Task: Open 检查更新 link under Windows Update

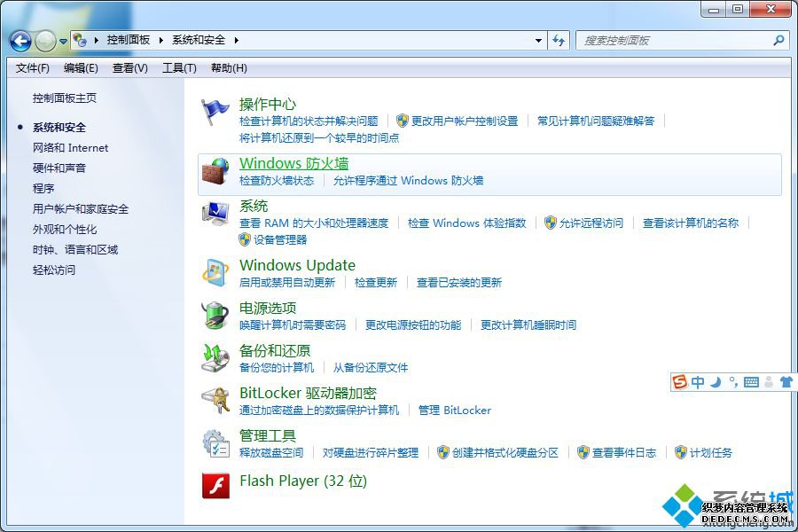Action: tap(376, 283)
